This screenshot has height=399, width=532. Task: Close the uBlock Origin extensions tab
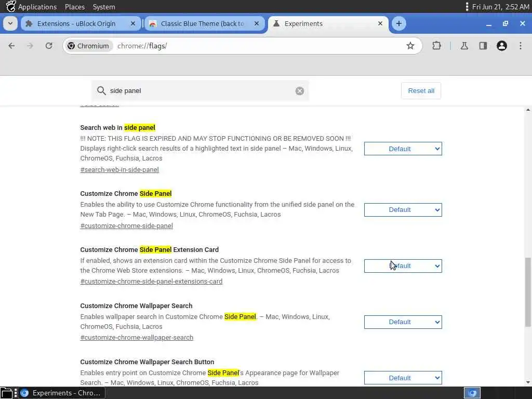[133, 23]
